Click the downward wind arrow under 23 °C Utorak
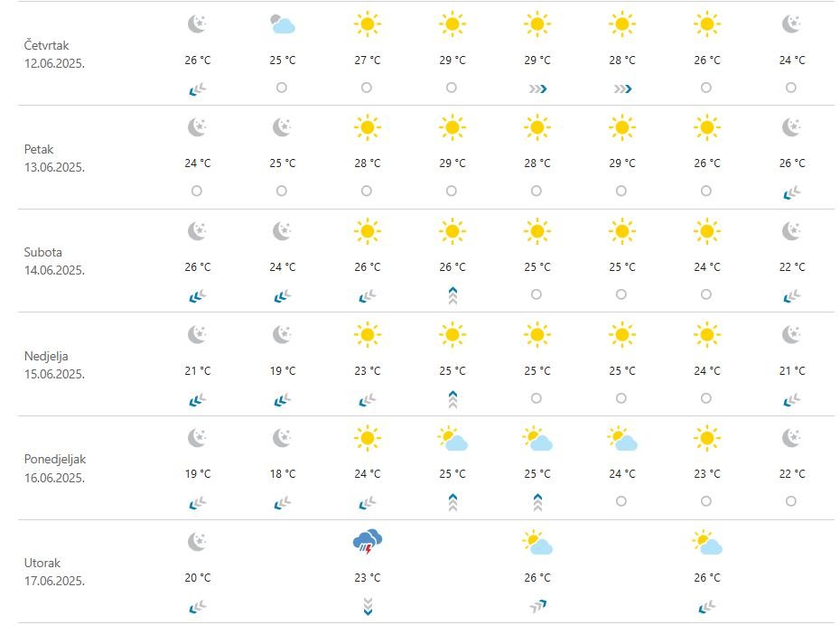This screenshot has width=840, height=625. coord(368,606)
